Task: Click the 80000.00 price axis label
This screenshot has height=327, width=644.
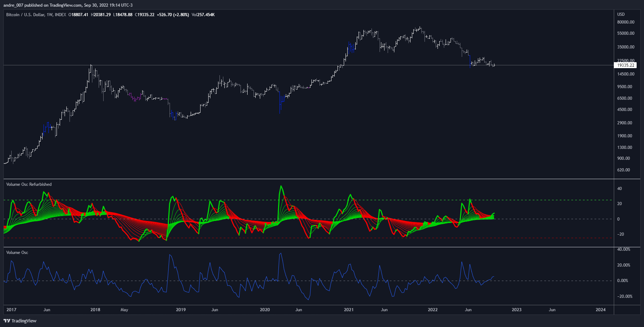Action: pyautogui.click(x=626, y=22)
